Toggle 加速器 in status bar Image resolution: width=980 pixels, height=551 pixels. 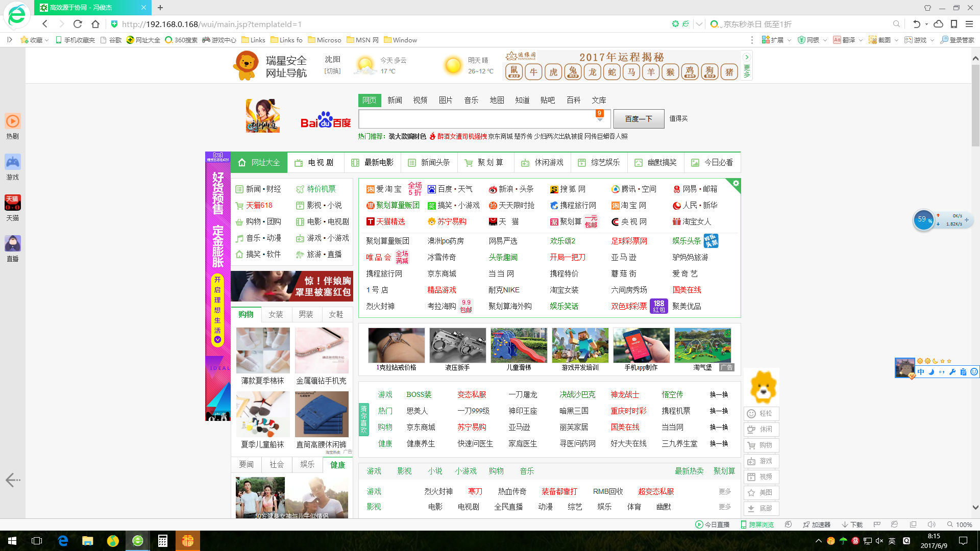pyautogui.click(x=816, y=524)
